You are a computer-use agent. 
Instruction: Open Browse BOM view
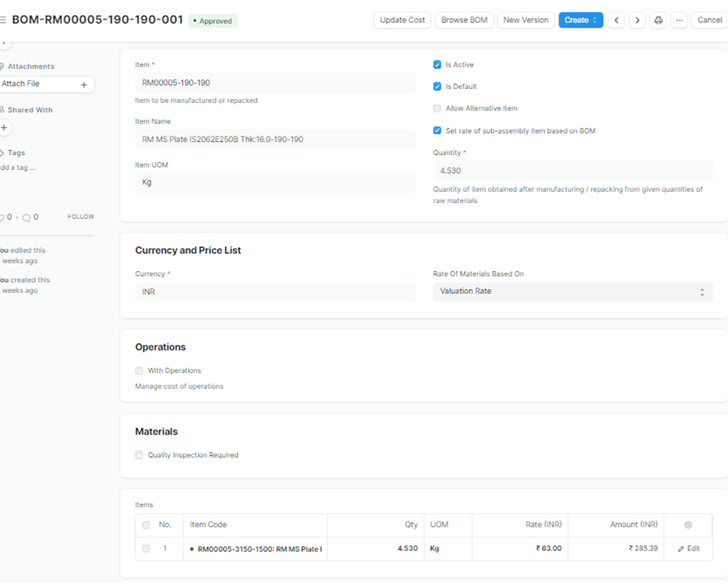[x=464, y=20]
